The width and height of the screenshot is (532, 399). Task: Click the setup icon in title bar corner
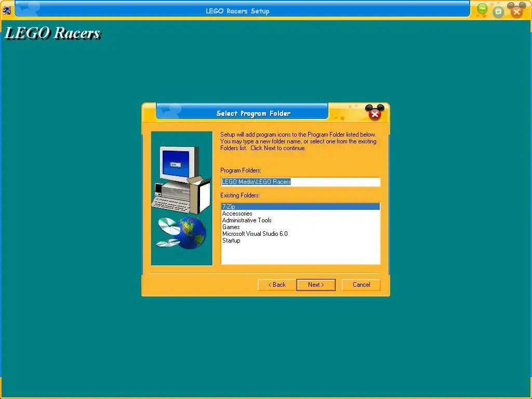tap(6, 10)
